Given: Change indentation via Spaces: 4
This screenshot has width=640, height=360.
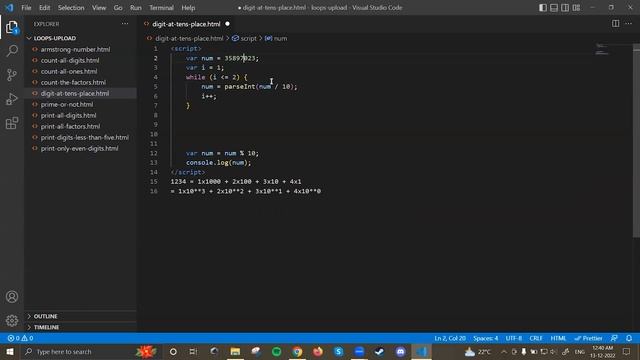Looking at the screenshot, I should (x=485, y=338).
